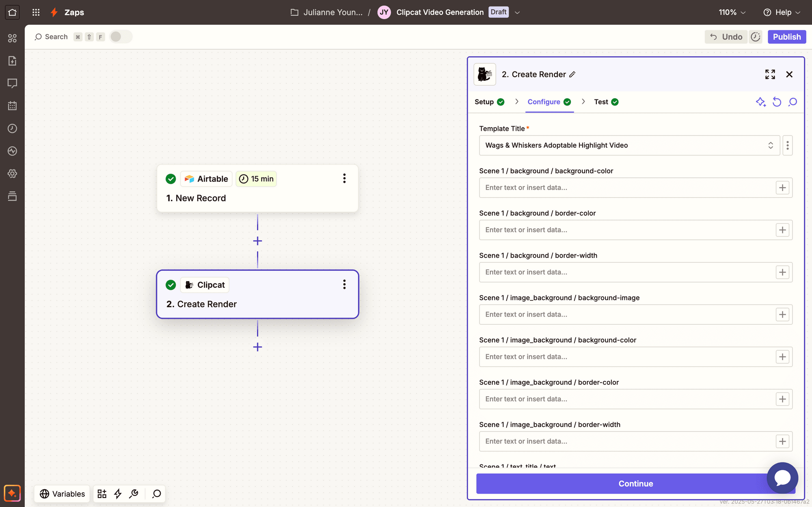Open the advanced settings gear in sidebar
Viewport: 812px width, 507px height.
coord(12,174)
